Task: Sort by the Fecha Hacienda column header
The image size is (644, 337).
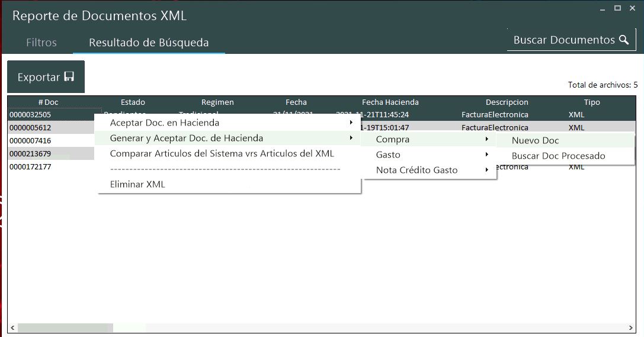Action: click(390, 102)
